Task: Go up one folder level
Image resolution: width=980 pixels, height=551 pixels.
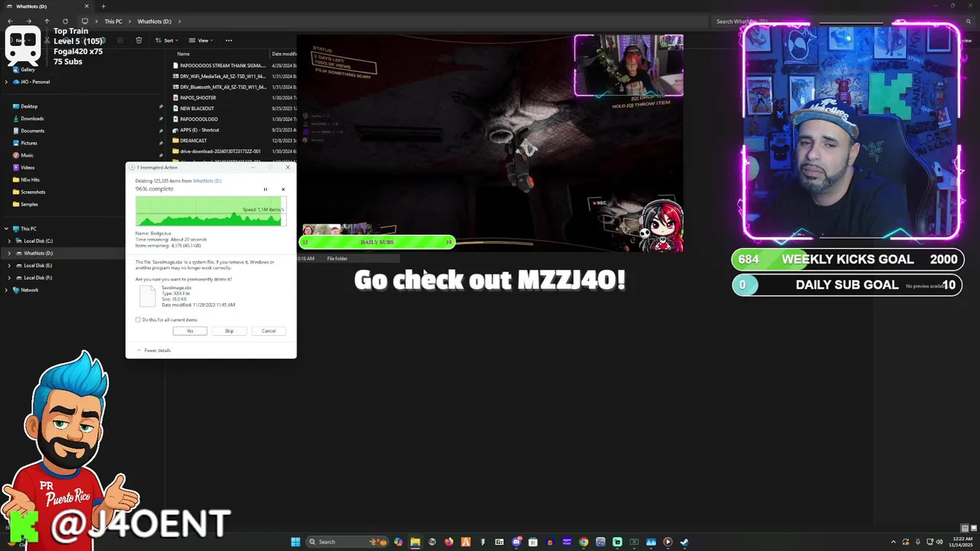Action: point(47,21)
